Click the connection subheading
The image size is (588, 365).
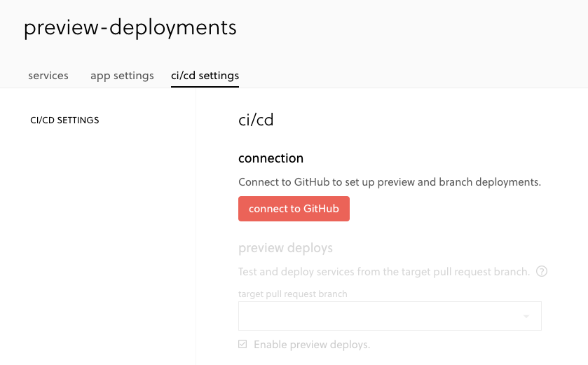point(271,158)
